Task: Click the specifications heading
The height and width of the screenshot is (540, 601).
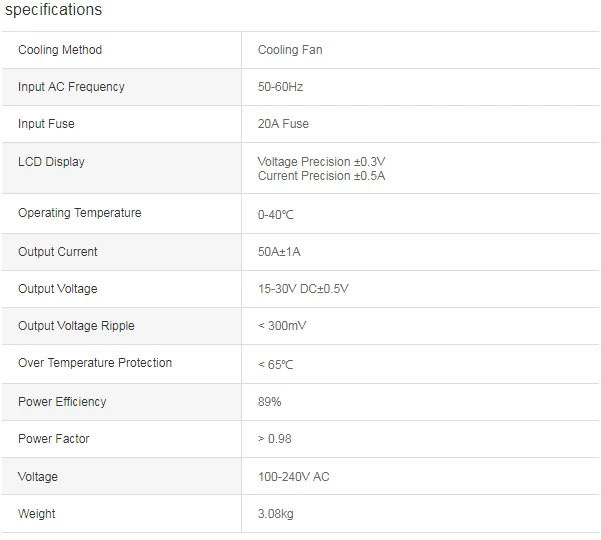Action: click(x=53, y=10)
